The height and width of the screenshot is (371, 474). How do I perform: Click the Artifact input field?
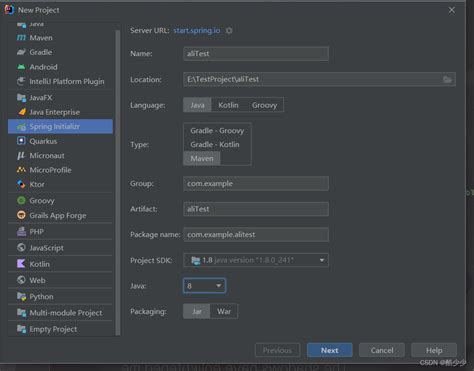(x=256, y=209)
